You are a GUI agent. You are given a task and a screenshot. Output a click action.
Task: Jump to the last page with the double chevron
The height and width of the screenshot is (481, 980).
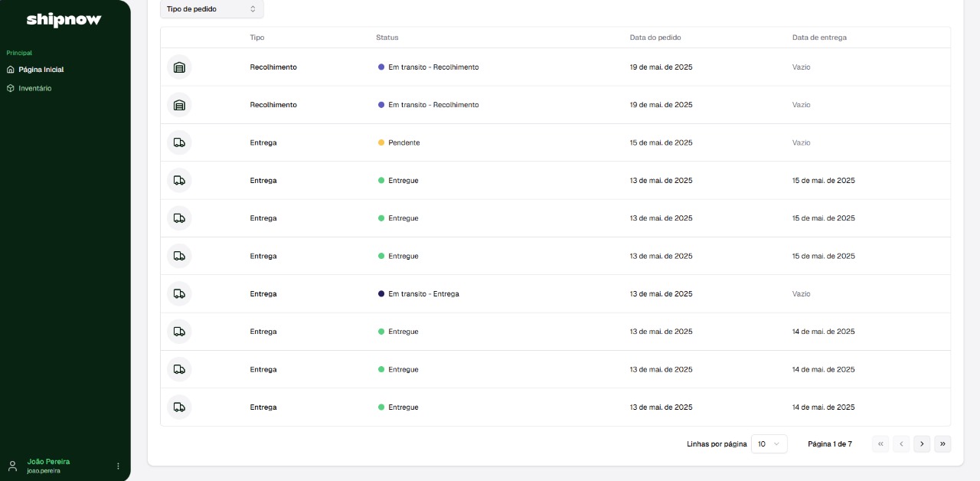click(942, 443)
